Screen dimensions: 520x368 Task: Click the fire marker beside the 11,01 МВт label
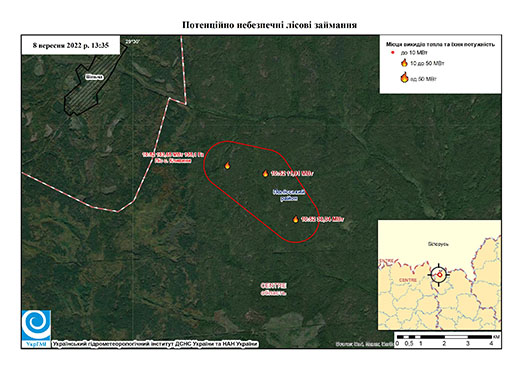(265, 173)
